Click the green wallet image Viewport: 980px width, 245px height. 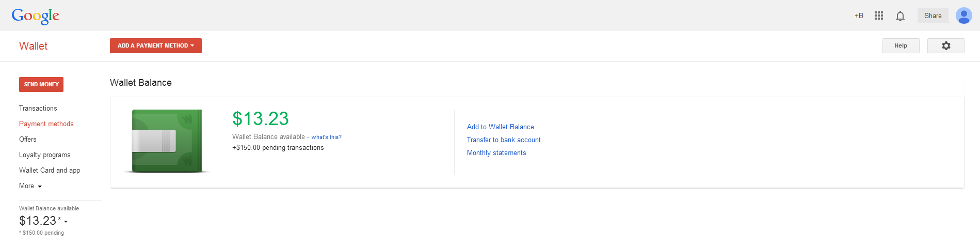(167, 141)
